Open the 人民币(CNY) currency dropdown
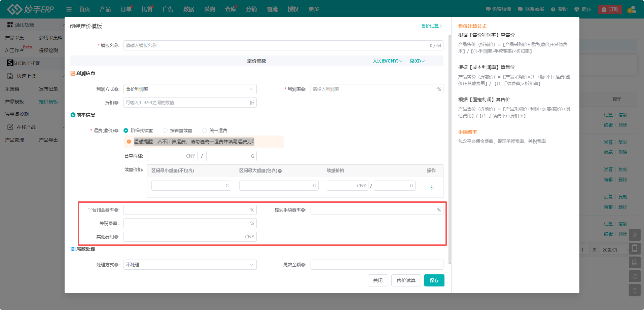 tap(387, 61)
